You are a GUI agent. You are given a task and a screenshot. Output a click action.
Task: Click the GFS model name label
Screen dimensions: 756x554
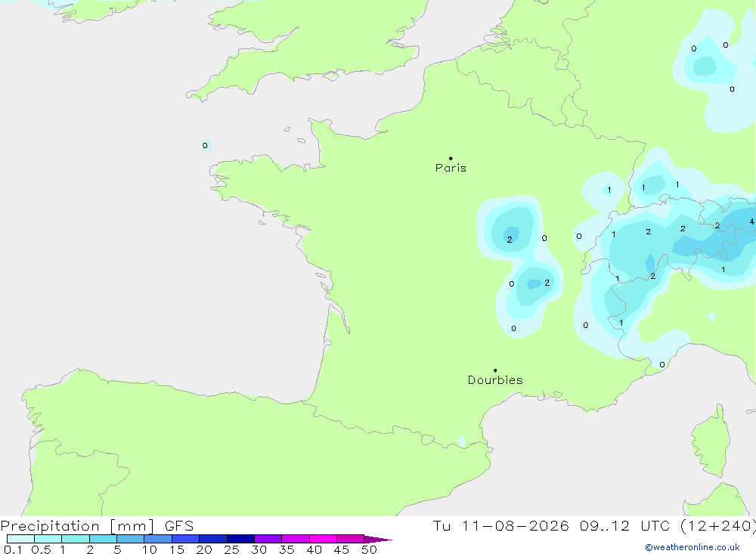coord(179,526)
